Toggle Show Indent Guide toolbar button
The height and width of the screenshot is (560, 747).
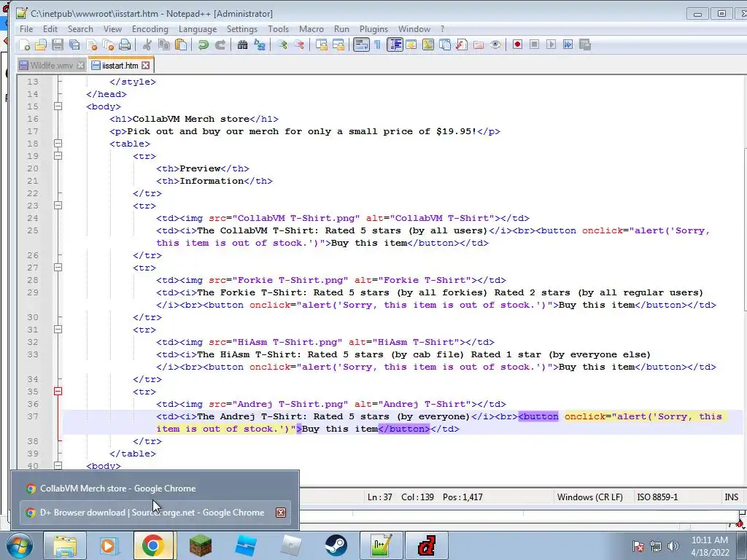click(x=395, y=44)
